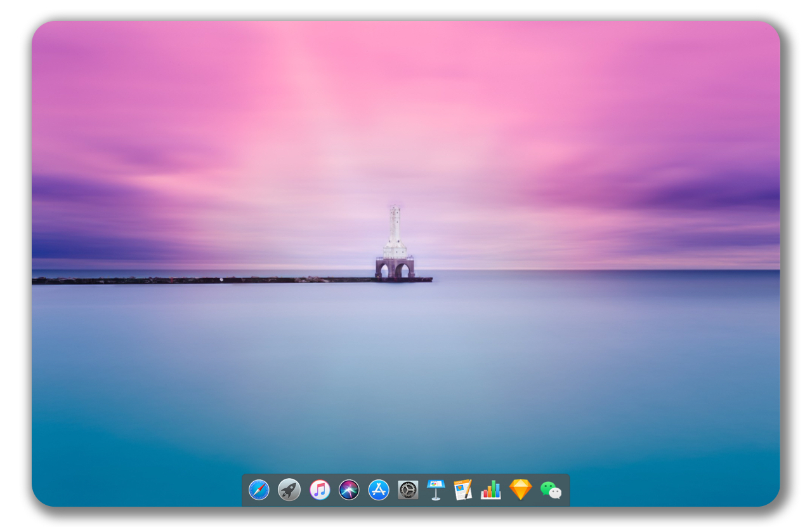Click empty dock space left of Safari

coord(246,490)
